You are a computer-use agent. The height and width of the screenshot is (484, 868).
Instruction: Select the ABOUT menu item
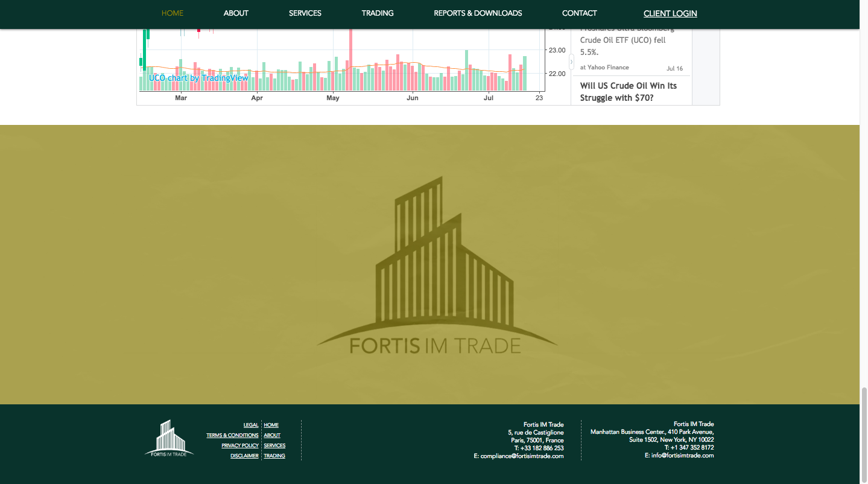[236, 13]
